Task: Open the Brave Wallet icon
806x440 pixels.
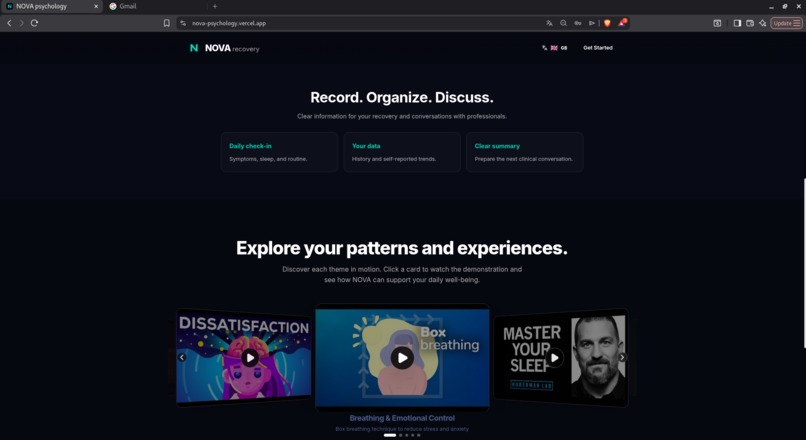Action: click(750, 23)
